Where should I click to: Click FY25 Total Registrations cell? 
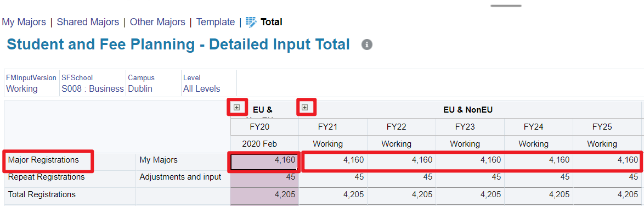[607, 196]
